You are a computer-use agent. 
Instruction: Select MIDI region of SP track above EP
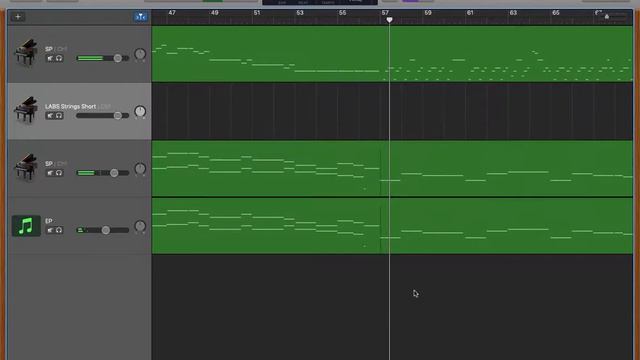392,169
